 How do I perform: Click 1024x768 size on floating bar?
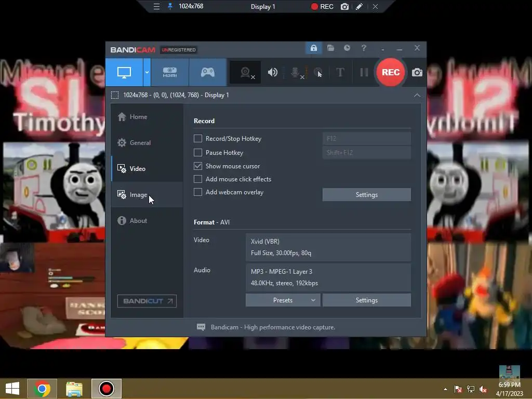(x=191, y=6)
